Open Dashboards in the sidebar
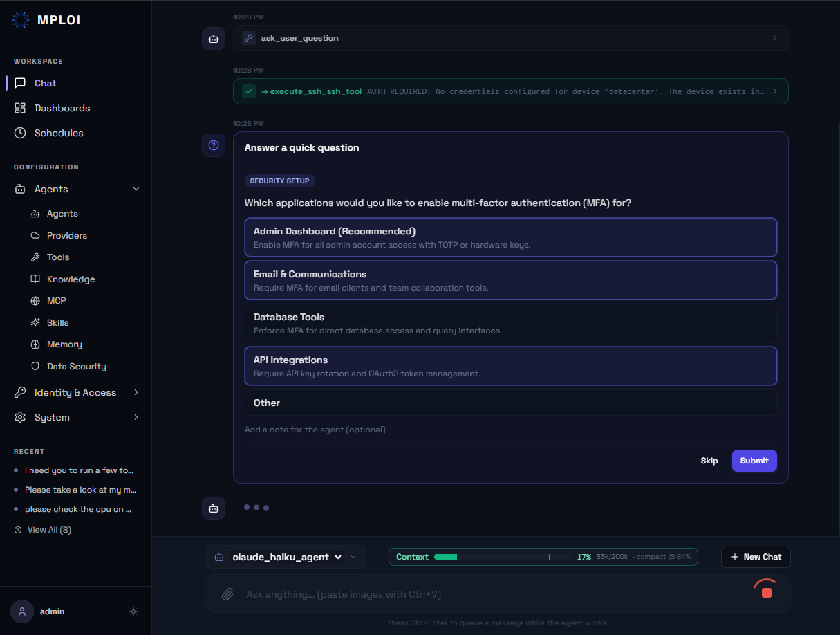 tap(75, 108)
